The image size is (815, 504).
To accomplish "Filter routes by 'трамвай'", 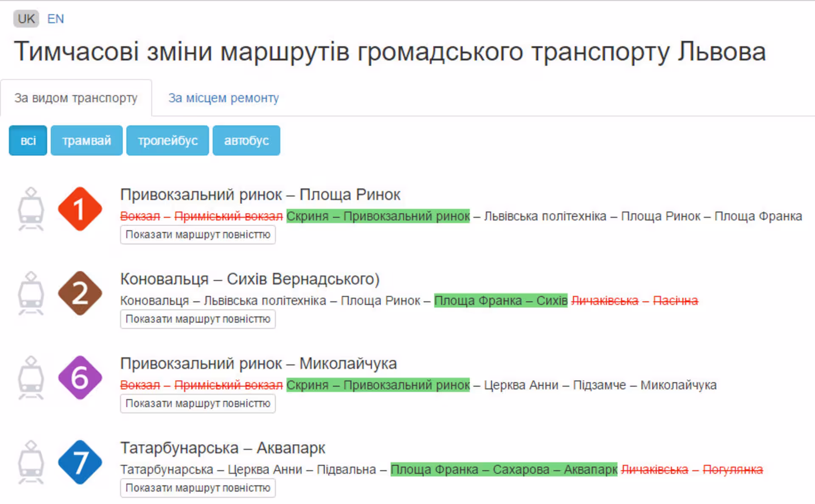I will point(87,140).
